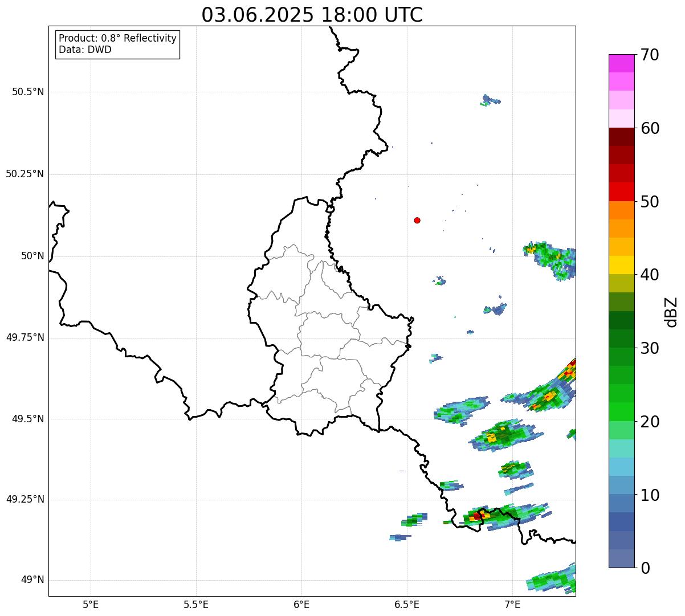Viewport: 685px width, 616px height.
Task: Click the red dot marker on the map
Action: (417, 221)
